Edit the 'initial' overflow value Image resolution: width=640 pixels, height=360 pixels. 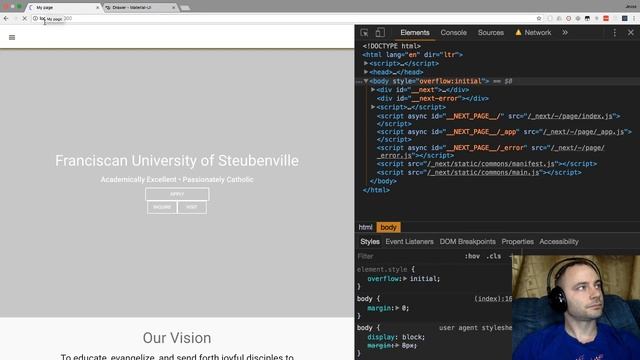(x=423, y=279)
